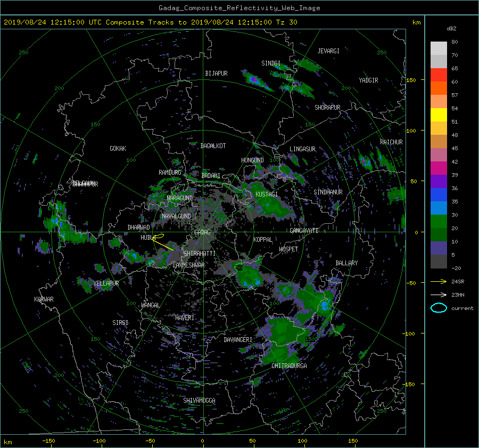479x448 pixels.
Task: Click the SHIRAHATTI city label
Action: point(200,254)
